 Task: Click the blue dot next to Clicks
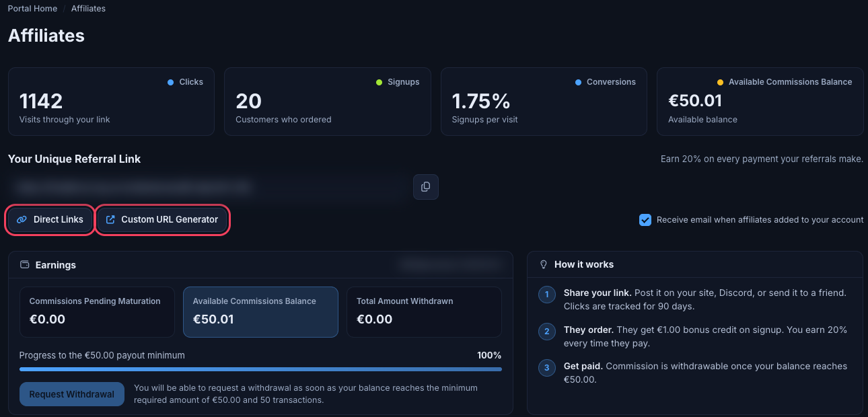click(x=171, y=82)
